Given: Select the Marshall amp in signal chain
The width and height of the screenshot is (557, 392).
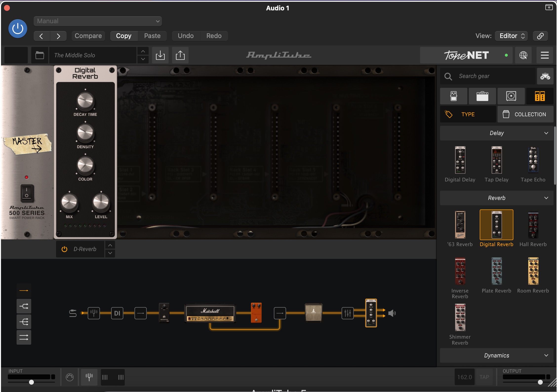Looking at the screenshot, I should 210,313.
